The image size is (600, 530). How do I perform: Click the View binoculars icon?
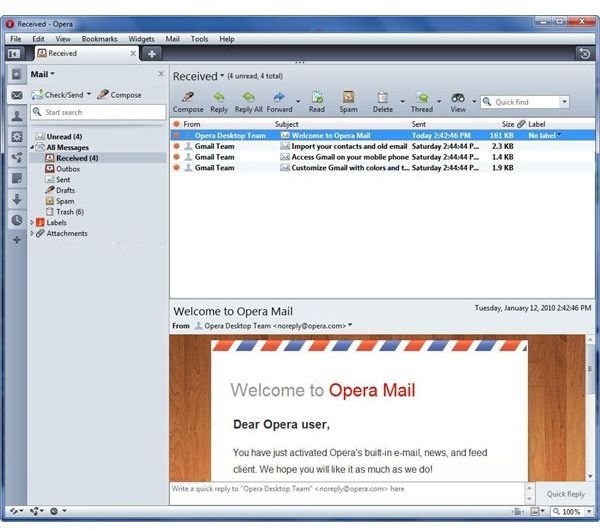(458, 98)
